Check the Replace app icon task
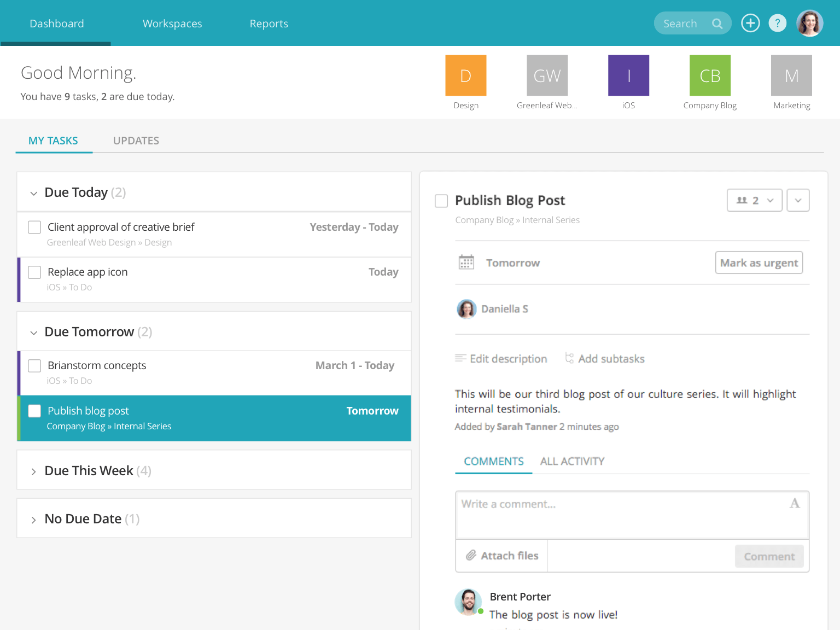The image size is (840, 630). pyautogui.click(x=34, y=272)
